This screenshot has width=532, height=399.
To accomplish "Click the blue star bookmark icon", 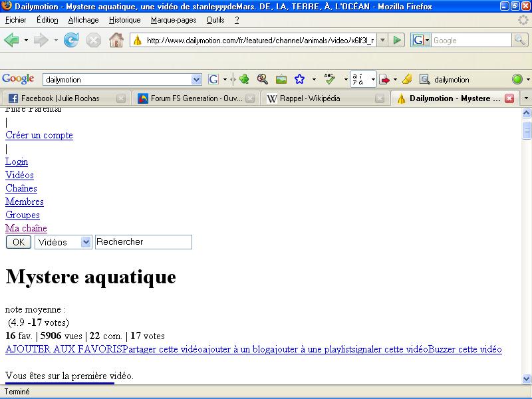I will point(299,79).
